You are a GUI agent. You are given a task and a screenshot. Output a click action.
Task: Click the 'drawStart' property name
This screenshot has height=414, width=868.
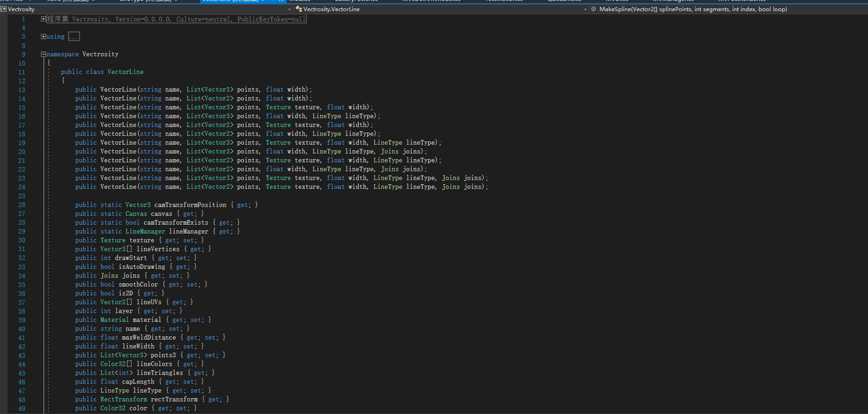pyautogui.click(x=131, y=258)
